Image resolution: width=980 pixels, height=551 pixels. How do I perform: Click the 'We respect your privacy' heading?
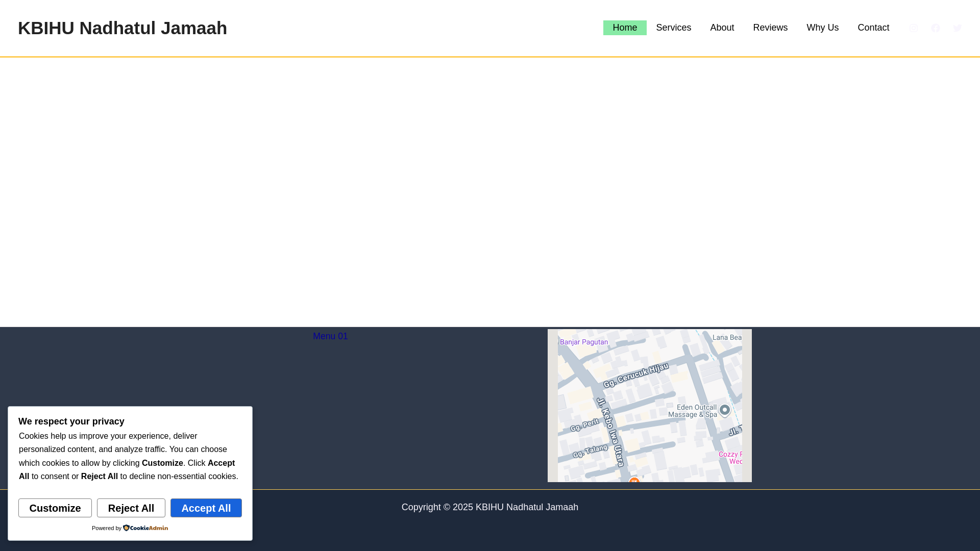coord(71,421)
